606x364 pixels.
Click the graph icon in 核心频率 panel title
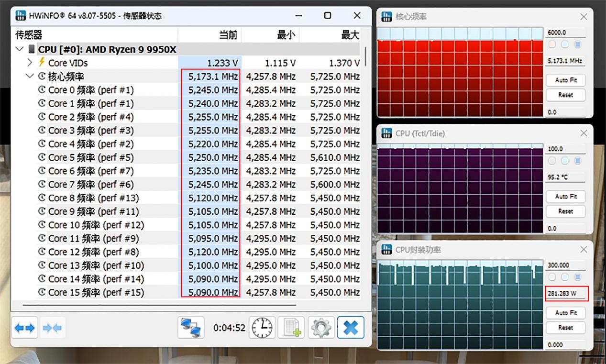click(x=386, y=17)
